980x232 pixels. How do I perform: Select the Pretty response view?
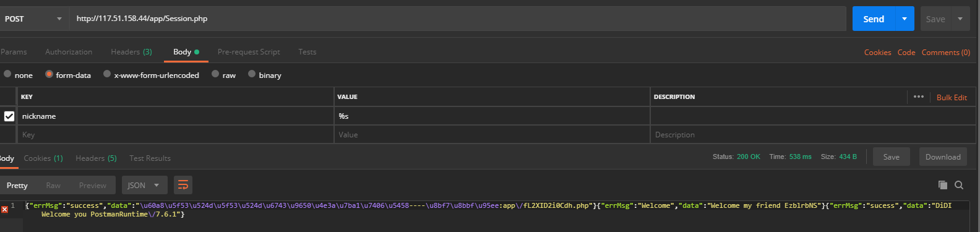pyautogui.click(x=17, y=186)
